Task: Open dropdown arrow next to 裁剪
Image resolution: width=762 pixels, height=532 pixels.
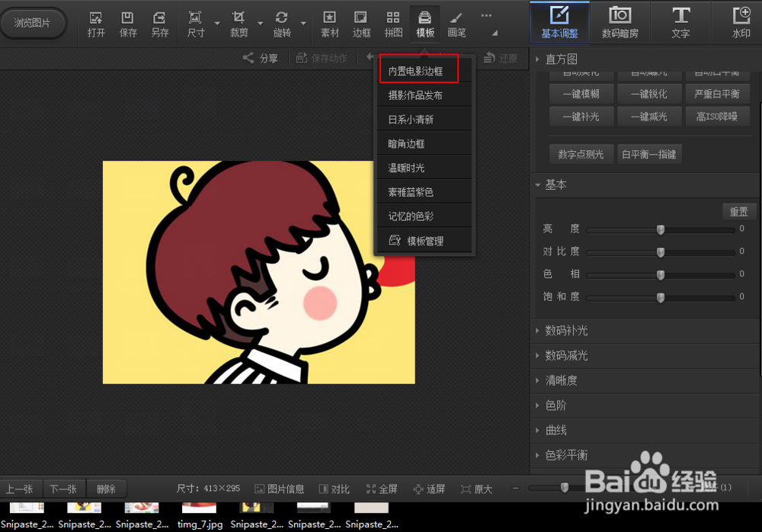Action: tap(261, 24)
